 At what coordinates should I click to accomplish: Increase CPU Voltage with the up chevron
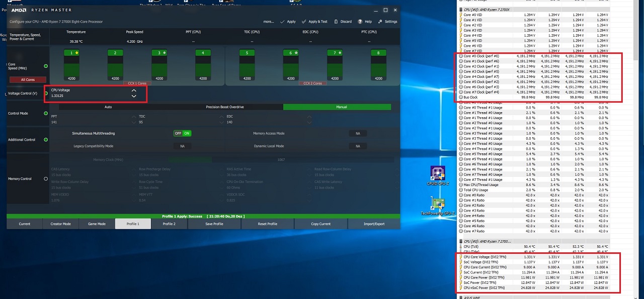click(x=134, y=90)
